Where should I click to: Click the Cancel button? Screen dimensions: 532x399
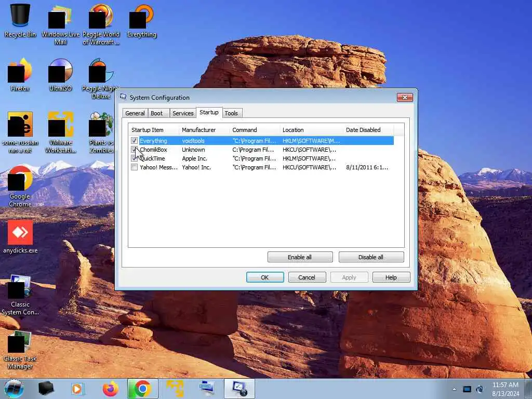tap(307, 277)
